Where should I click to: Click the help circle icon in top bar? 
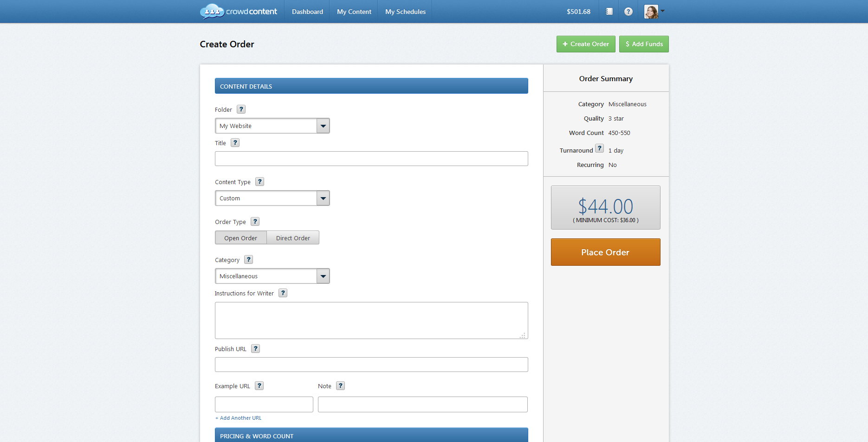tap(628, 12)
